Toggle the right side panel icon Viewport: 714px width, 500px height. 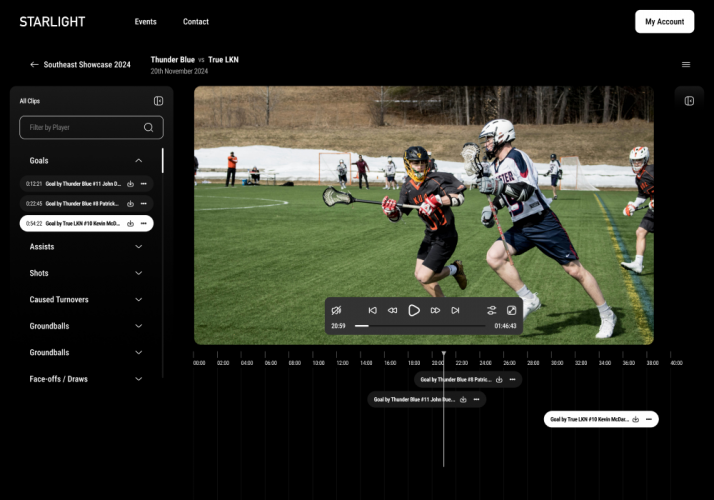click(x=689, y=101)
